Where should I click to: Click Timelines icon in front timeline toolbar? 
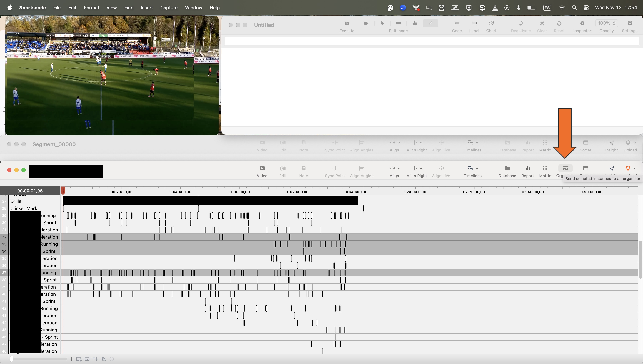coord(470,168)
